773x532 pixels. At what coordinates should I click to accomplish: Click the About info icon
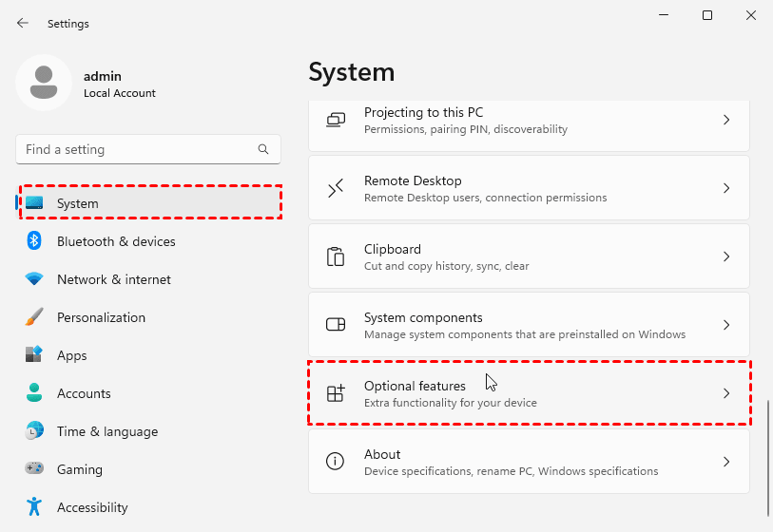(x=336, y=462)
